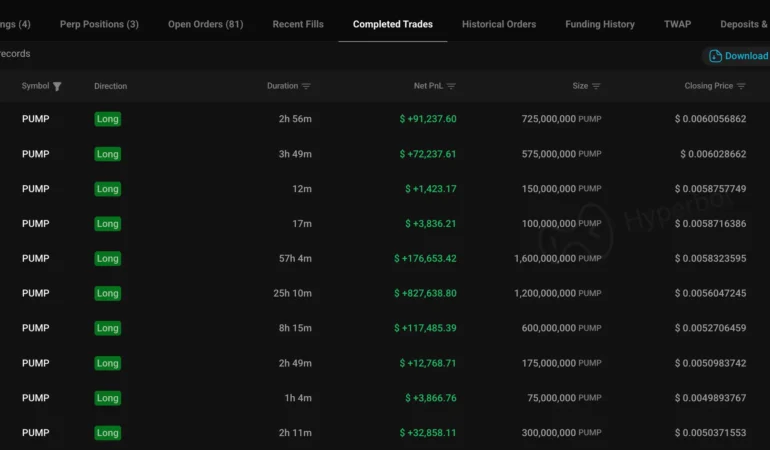
Task: Click the $ +91,237.60 PnL value
Action: click(428, 119)
